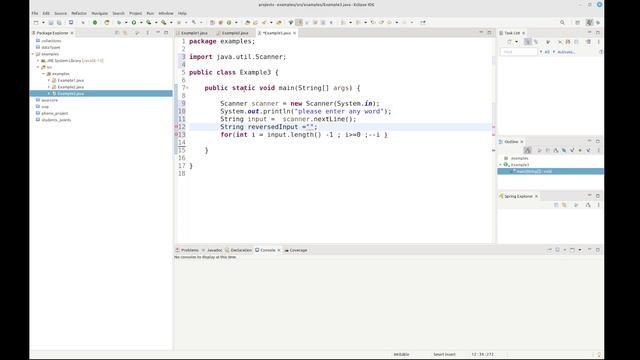Select the Java perspective icon
Screen dimensions: 640x360
589,22
